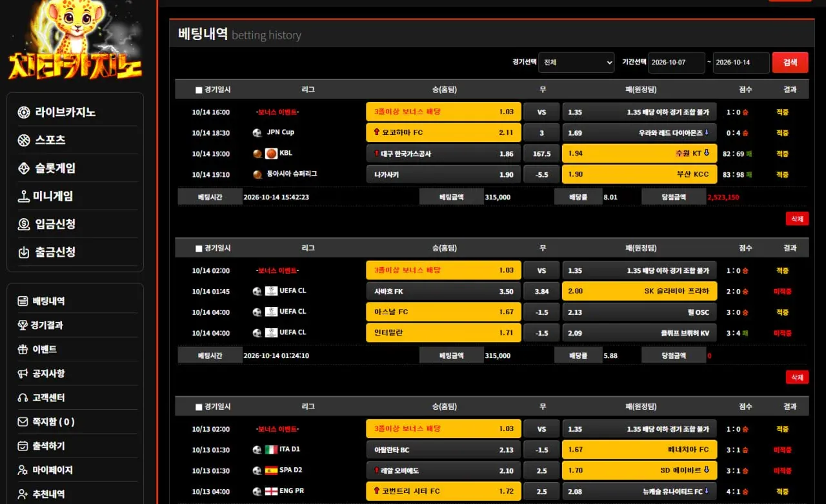The image size is (826, 504).
Task: Check the second bet slip's 경기일시 checkbox
Action: click(199, 248)
